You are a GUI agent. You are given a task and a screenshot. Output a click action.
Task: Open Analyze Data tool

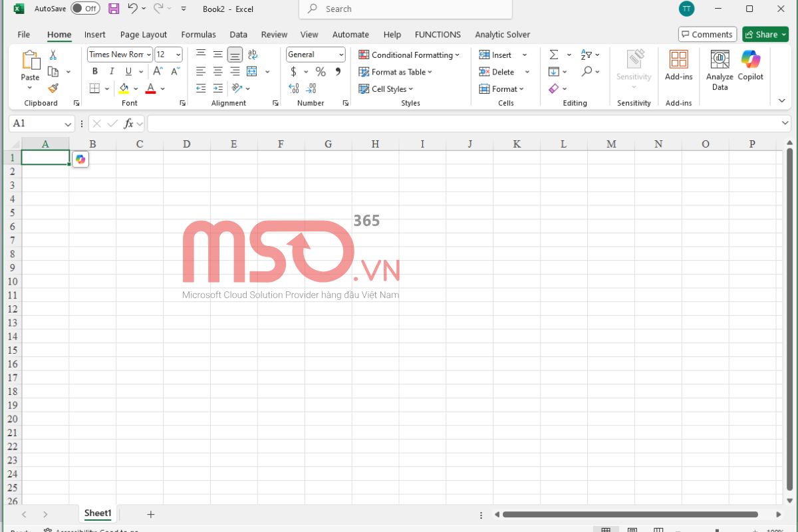(x=720, y=70)
